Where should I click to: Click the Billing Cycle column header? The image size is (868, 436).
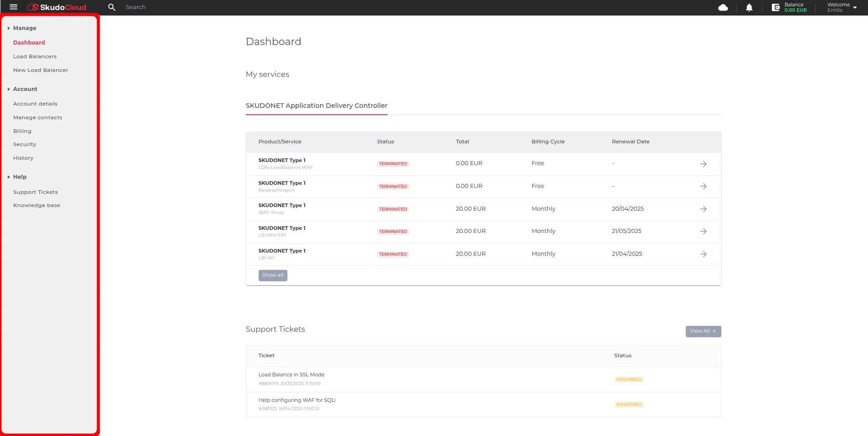[x=548, y=142]
